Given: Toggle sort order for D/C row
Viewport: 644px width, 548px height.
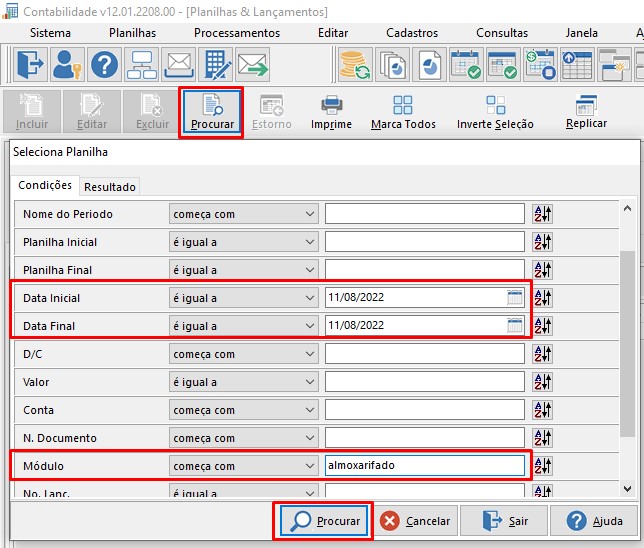Looking at the screenshot, I should point(543,353).
